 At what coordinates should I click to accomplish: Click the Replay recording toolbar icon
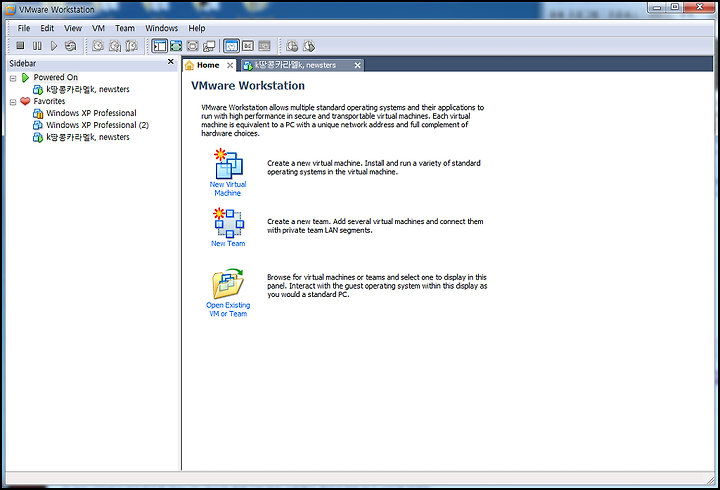[x=309, y=45]
